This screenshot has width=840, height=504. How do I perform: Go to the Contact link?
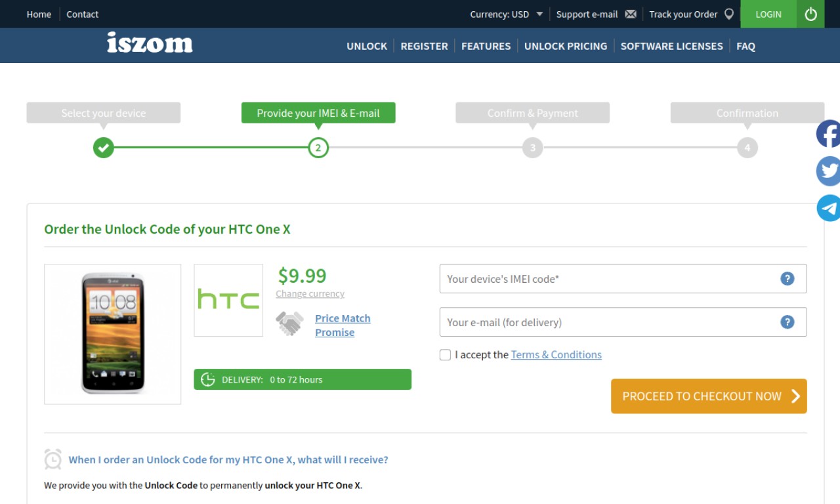82,14
